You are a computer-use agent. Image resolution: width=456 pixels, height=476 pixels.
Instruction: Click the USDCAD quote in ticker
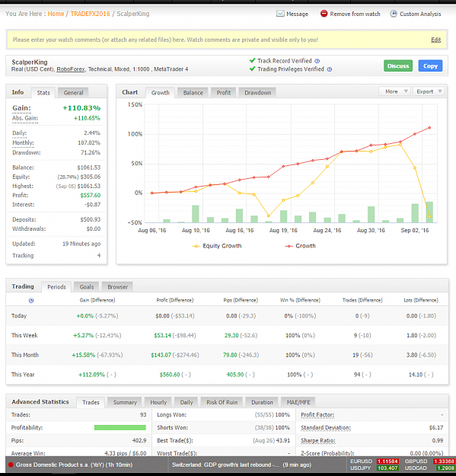click(444, 468)
